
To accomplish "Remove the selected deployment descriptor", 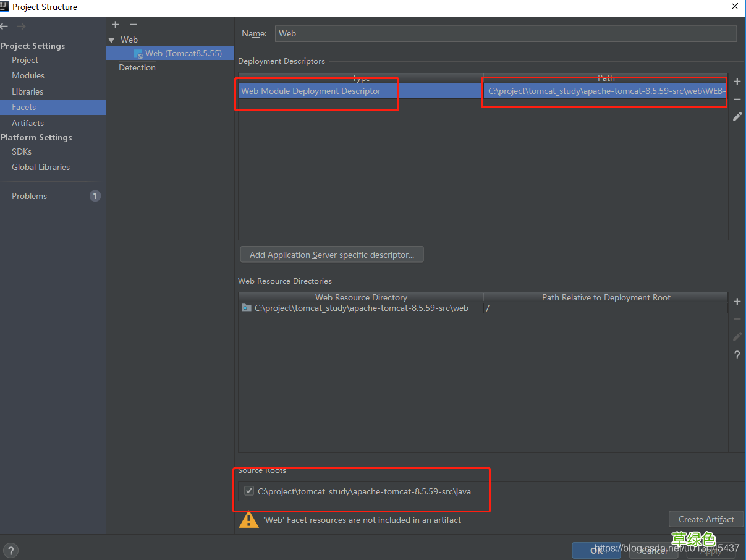I will 737,100.
